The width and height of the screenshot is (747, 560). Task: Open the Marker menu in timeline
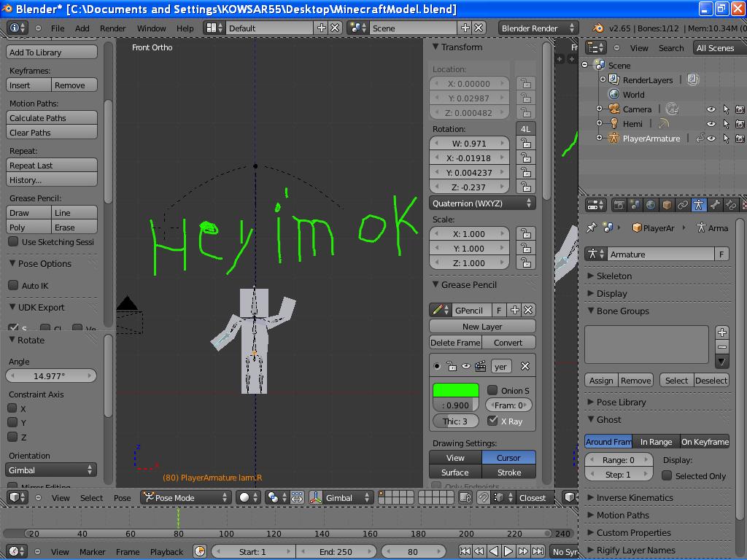(92, 551)
